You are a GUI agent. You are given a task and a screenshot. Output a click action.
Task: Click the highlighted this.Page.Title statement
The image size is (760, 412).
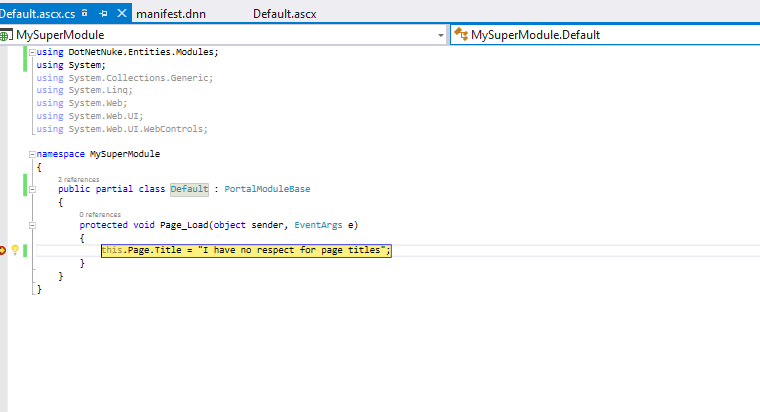245,250
